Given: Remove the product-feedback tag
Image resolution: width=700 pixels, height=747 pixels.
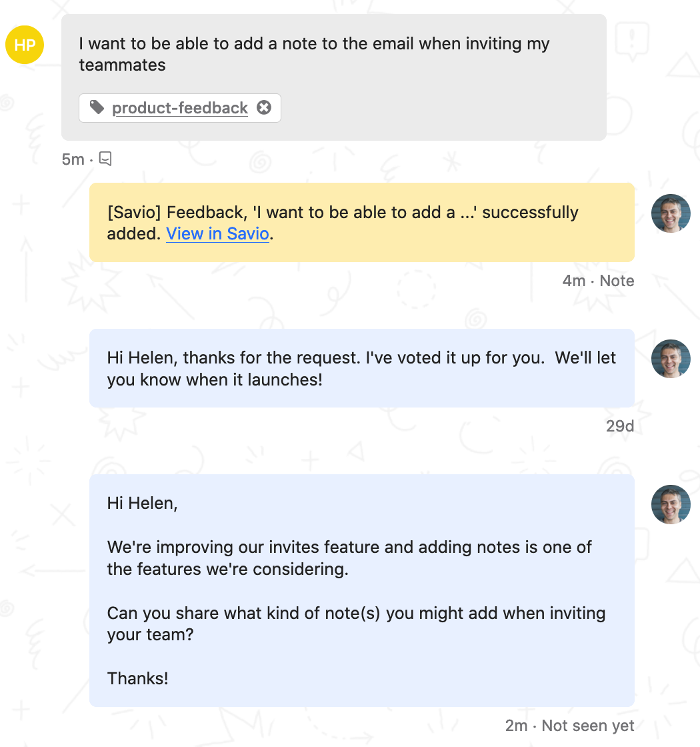Looking at the screenshot, I should (264, 107).
